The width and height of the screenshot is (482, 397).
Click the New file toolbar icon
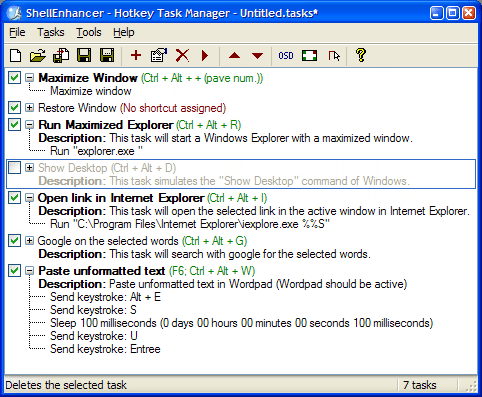click(x=16, y=56)
